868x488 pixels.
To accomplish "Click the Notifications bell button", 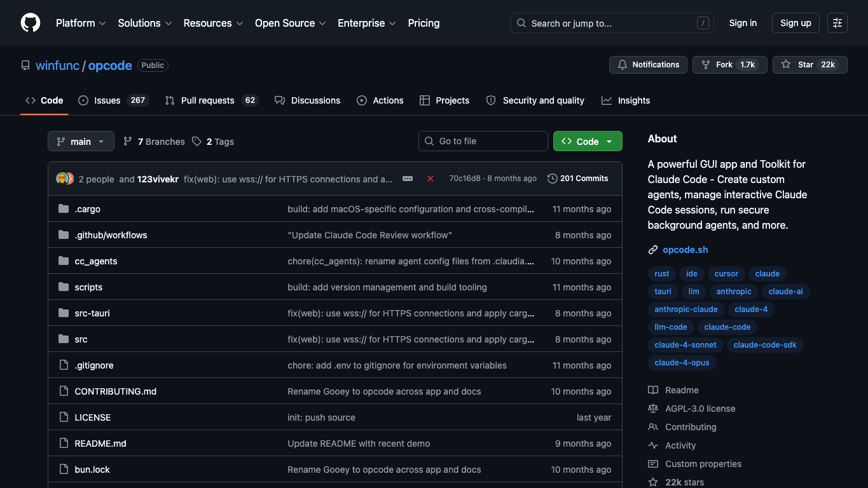I will click(x=648, y=65).
